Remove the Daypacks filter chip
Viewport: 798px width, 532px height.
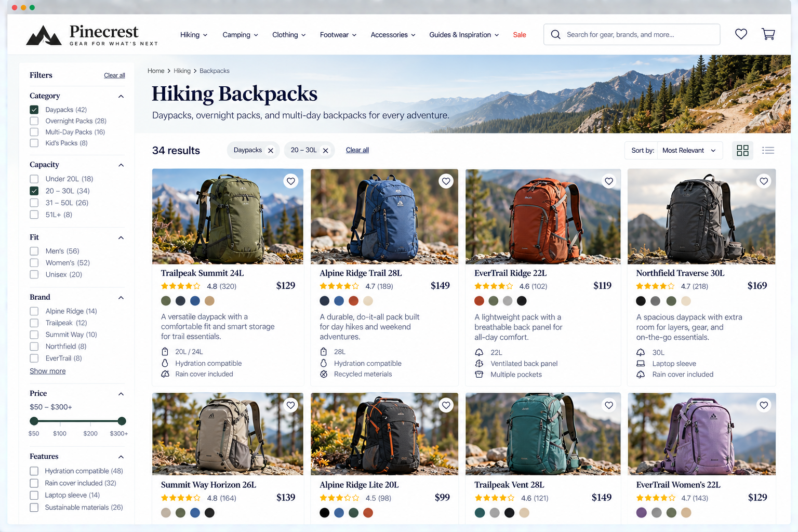[271, 150]
